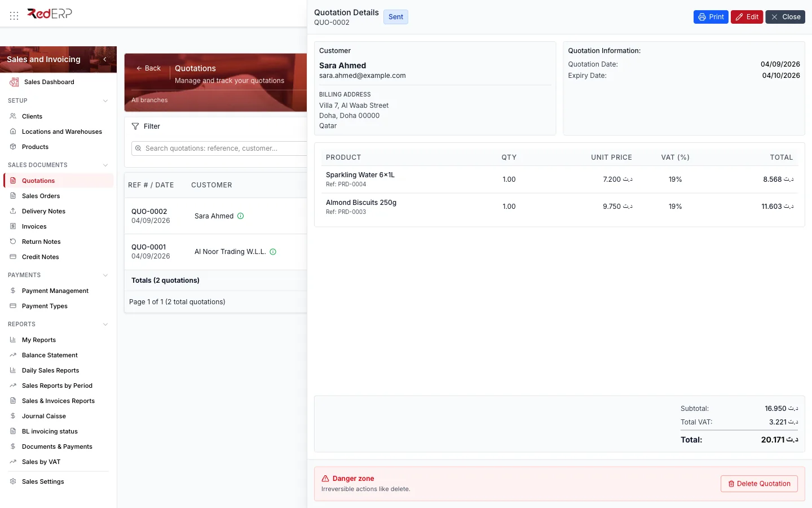This screenshot has width=812, height=508.
Task: Click Al Noor Trading status icon
Action: pos(273,252)
